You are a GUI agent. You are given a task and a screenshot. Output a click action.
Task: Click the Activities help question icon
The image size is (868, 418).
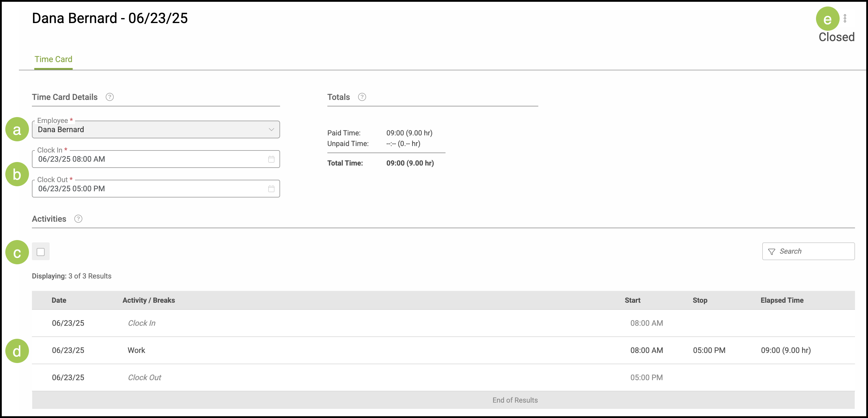(78, 219)
